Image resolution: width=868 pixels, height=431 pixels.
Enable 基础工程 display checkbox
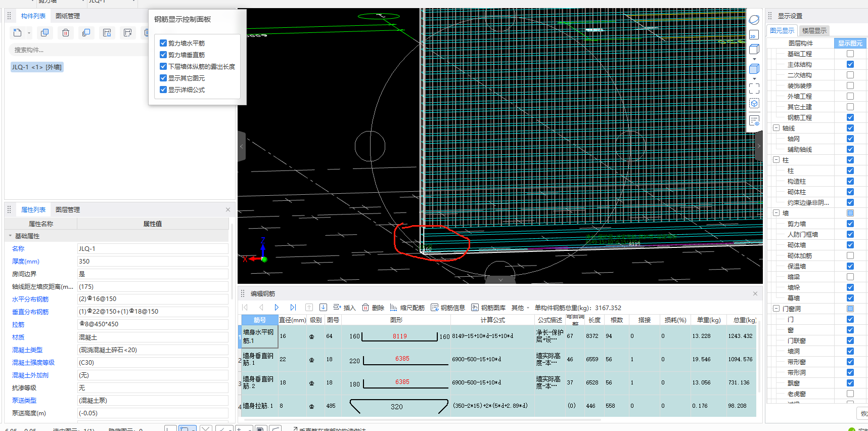(x=850, y=54)
